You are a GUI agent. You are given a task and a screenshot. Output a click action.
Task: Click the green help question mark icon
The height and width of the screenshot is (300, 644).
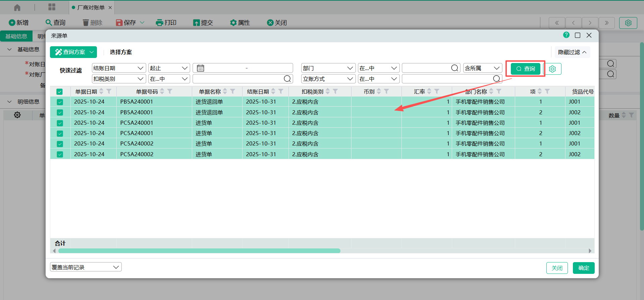click(566, 35)
